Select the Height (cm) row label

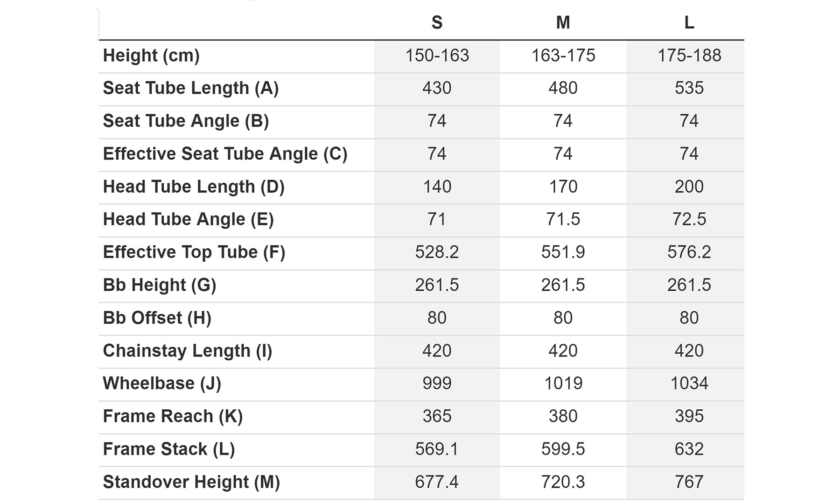(151, 56)
